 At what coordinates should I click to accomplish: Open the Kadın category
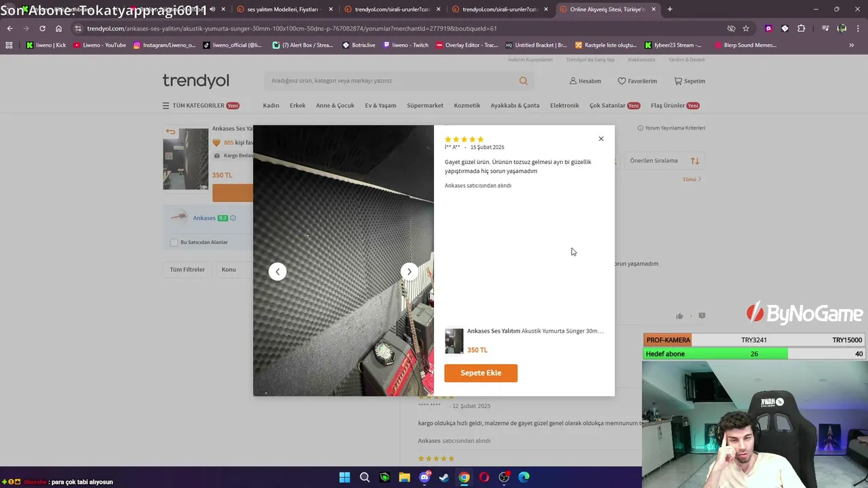tap(271, 106)
